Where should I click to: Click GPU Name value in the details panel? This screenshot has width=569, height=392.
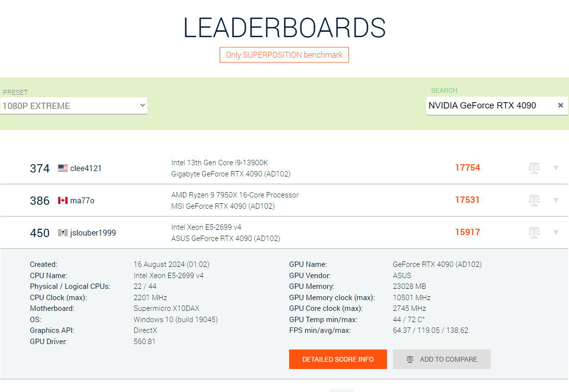[437, 264]
